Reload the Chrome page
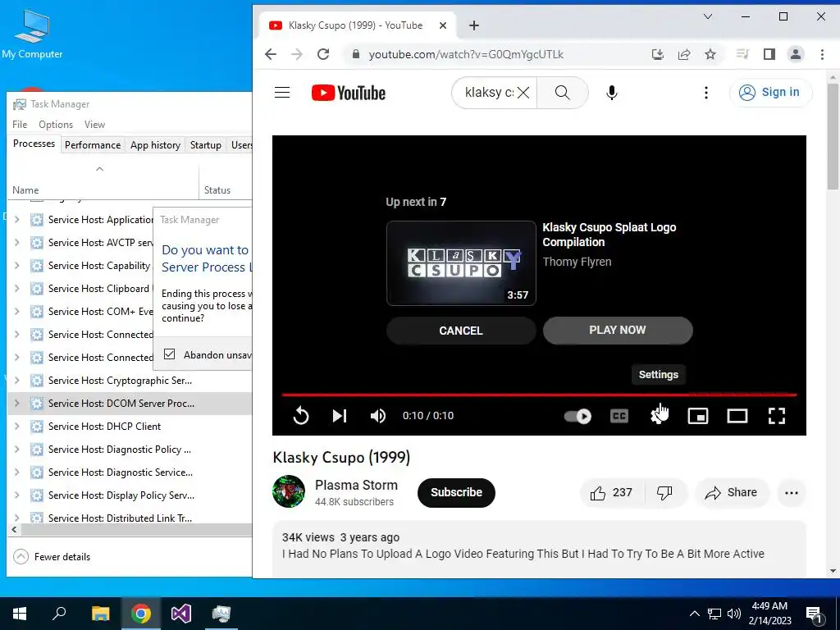The width and height of the screenshot is (840, 630). pyautogui.click(x=323, y=54)
